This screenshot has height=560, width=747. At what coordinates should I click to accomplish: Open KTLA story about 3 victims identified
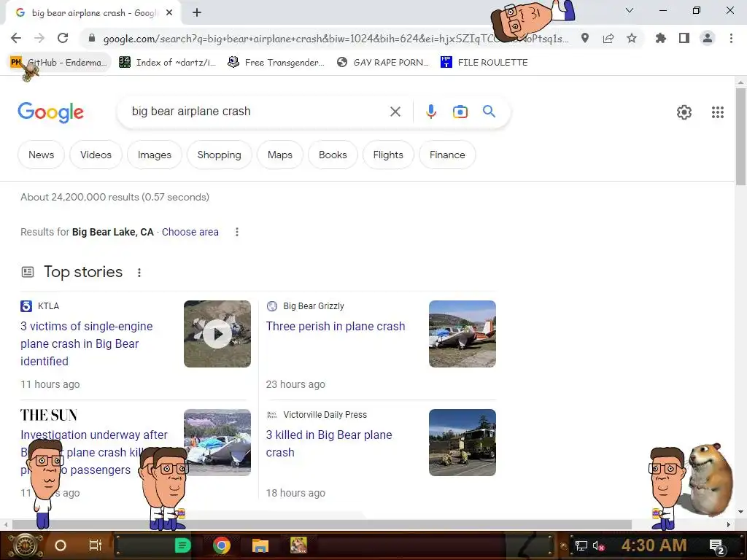[87, 343]
